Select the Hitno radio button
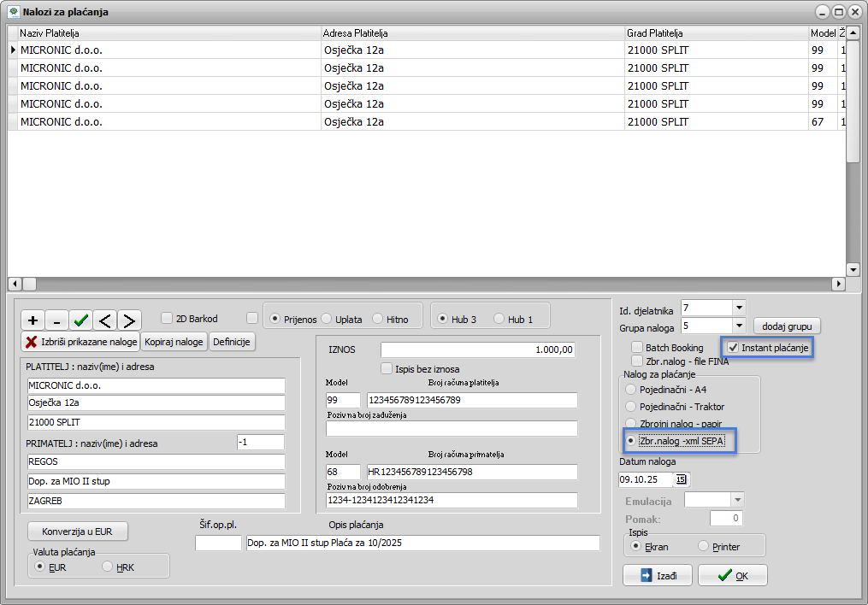The height and width of the screenshot is (605, 868). click(x=378, y=319)
